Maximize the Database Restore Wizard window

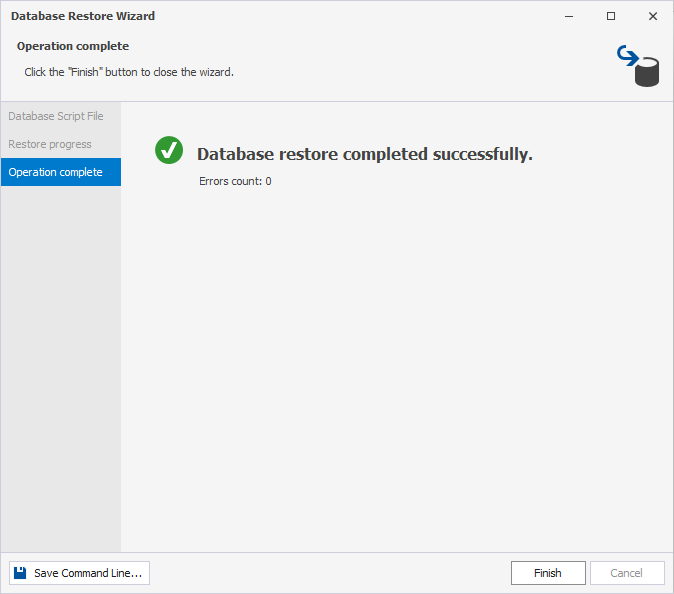point(611,16)
